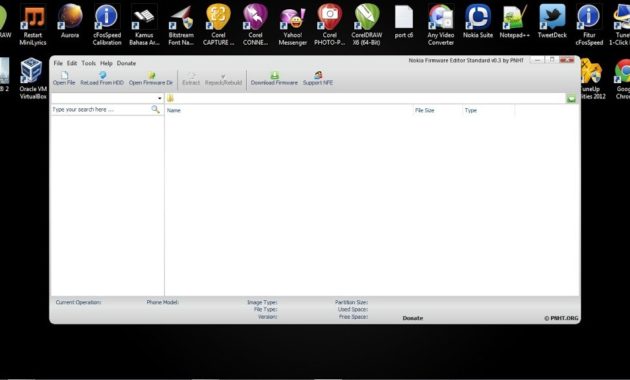
Task: Click the Open File toolbar icon
Action: coord(64,78)
